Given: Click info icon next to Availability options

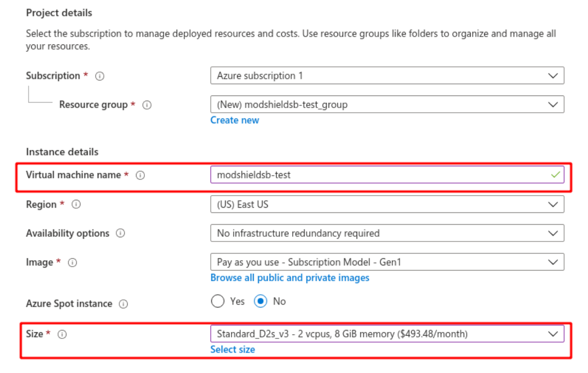Looking at the screenshot, I should pyautogui.click(x=120, y=233).
